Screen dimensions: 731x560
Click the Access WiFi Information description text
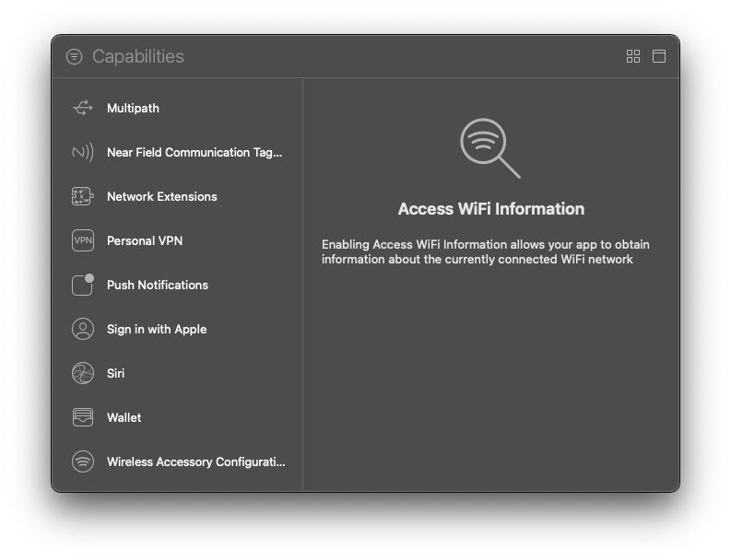click(485, 252)
